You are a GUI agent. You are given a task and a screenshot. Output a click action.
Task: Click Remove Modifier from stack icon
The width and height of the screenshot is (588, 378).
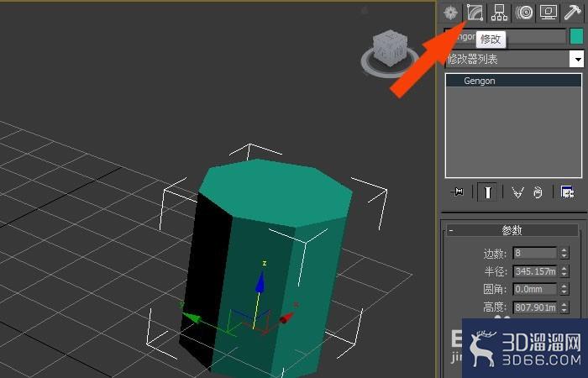point(538,192)
